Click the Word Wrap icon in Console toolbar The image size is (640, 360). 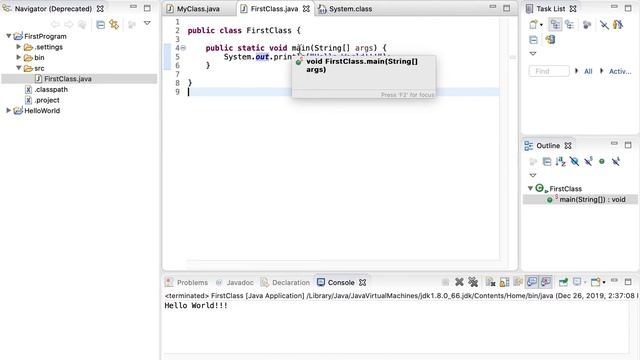tap(518, 282)
